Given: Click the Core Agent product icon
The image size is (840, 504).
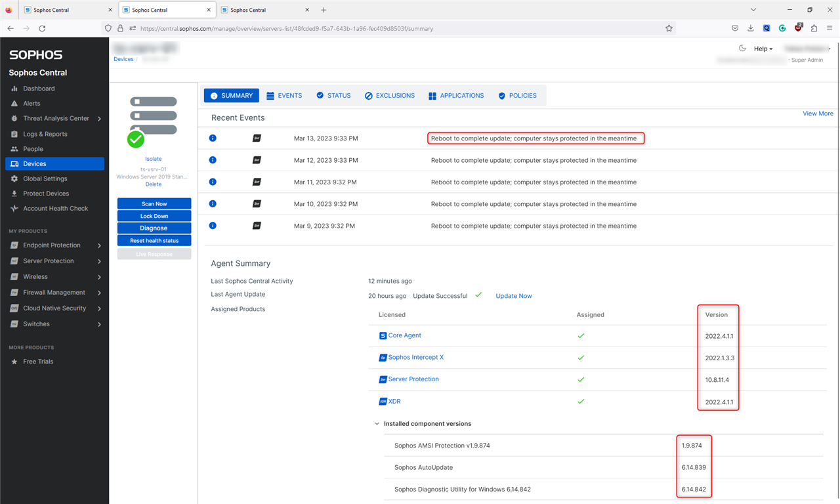Looking at the screenshot, I should (x=383, y=335).
